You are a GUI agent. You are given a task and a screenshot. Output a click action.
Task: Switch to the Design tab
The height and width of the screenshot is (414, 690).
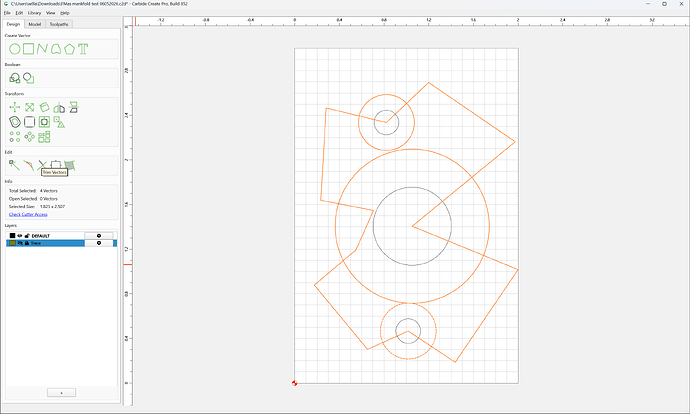[13, 24]
